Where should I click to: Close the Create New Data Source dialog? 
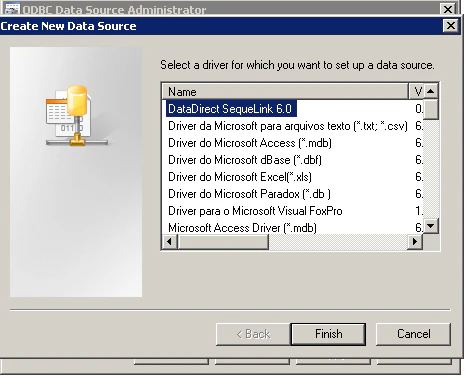tap(451, 26)
